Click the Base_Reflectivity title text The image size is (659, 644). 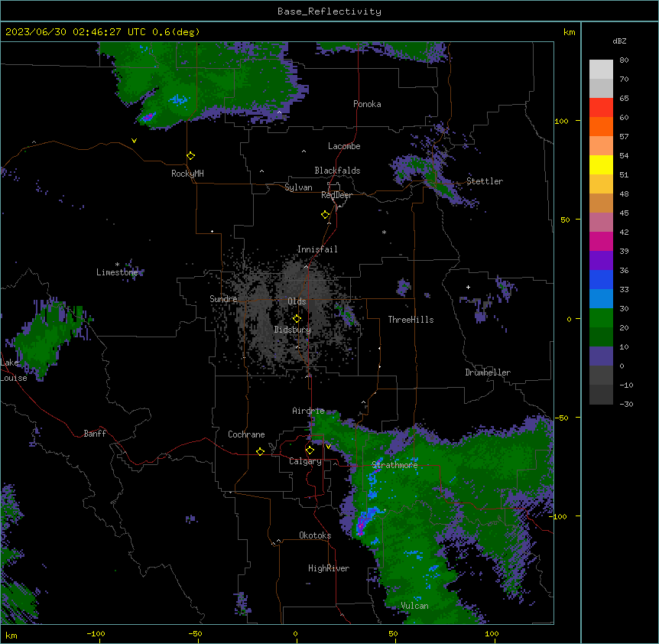pos(329,11)
